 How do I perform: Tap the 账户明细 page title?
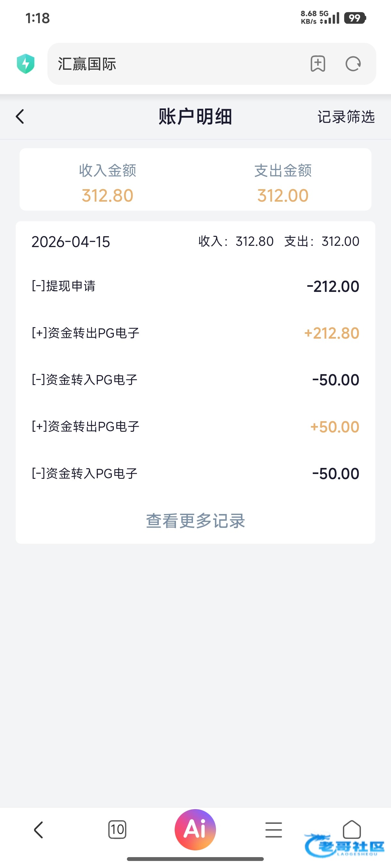(x=195, y=117)
